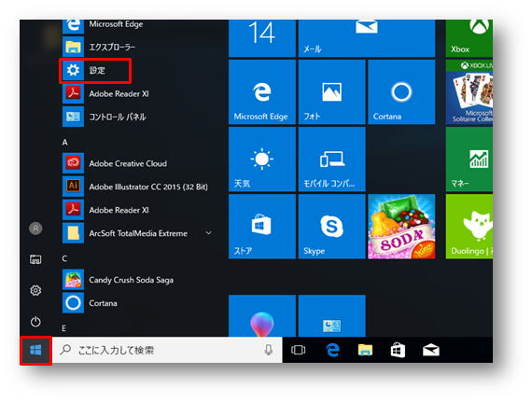Open the Microsoft Edge tile
The height and width of the screenshot is (402, 532).
tap(262, 92)
